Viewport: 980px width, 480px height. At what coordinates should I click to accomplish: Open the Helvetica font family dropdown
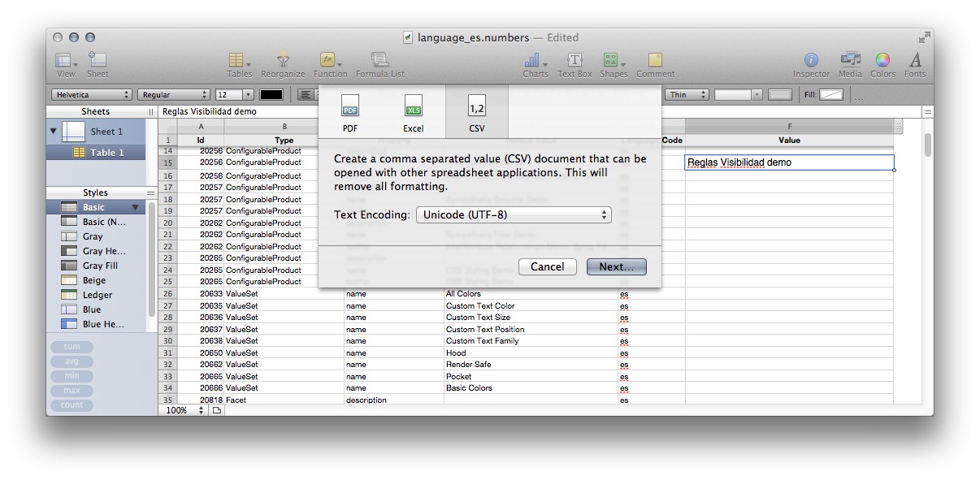[91, 94]
